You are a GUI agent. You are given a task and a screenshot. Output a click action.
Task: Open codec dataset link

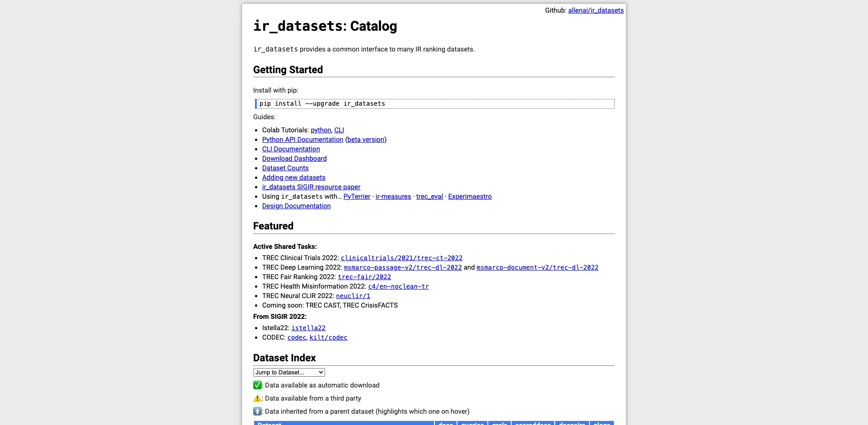(x=297, y=337)
